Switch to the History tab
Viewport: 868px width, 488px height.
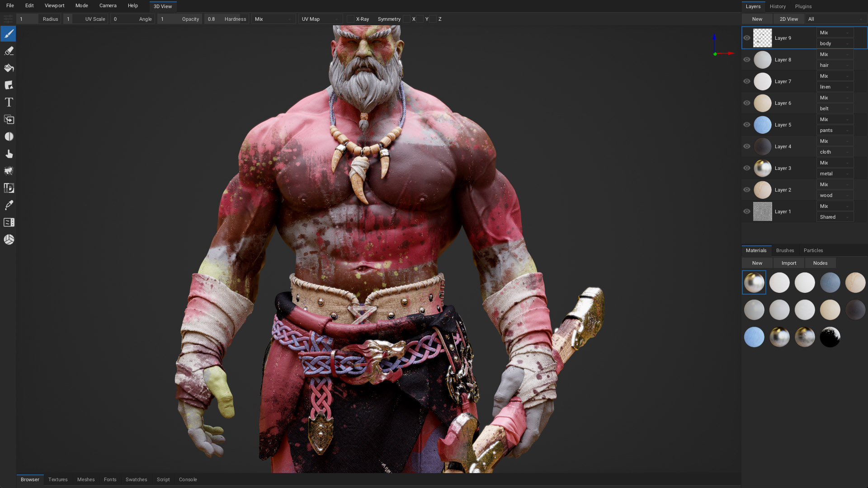click(778, 6)
